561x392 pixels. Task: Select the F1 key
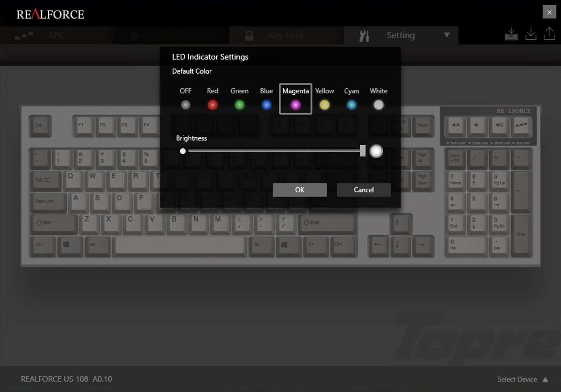pyautogui.click(x=83, y=126)
